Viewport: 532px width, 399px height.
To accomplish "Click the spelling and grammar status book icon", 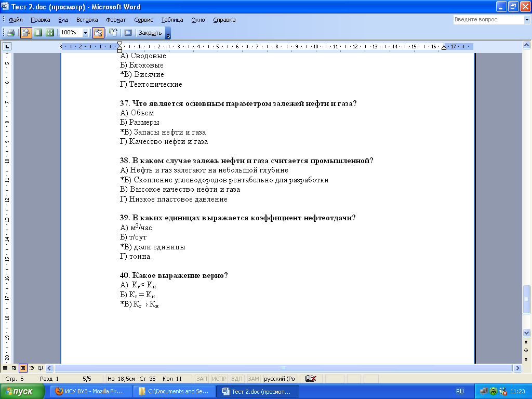I will click(311, 379).
